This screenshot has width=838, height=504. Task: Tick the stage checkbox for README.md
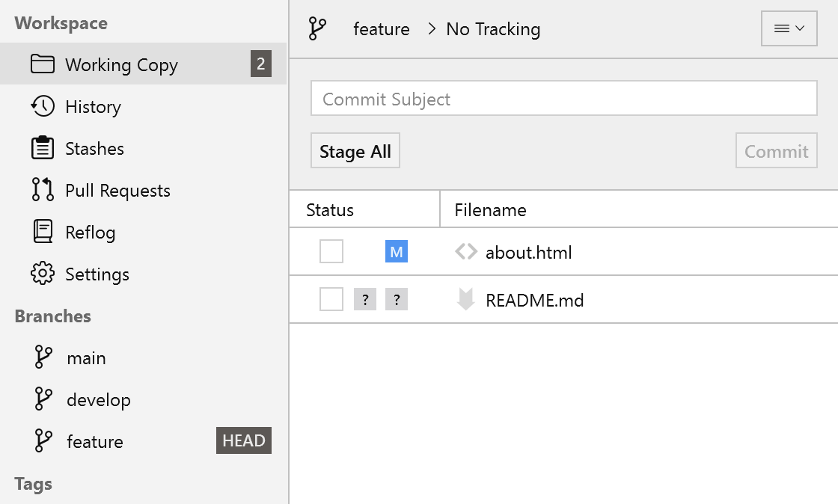(331, 300)
